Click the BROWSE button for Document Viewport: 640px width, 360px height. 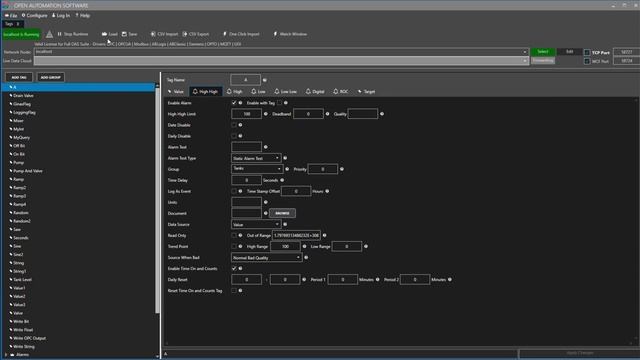point(282,213)
